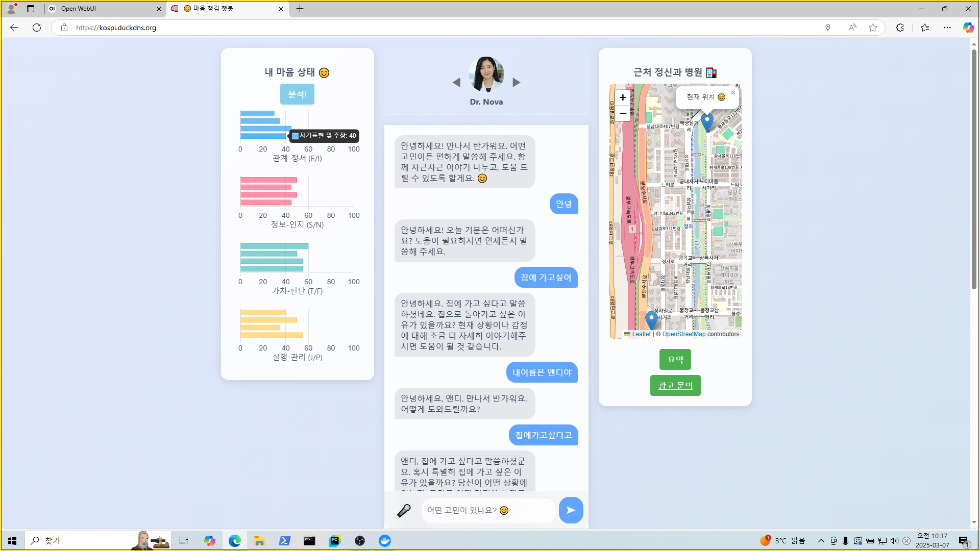This screenshot has width=980, height=551.
Task: Open the OpenStreetMap attribution link
Action: [x=683, y=335]
